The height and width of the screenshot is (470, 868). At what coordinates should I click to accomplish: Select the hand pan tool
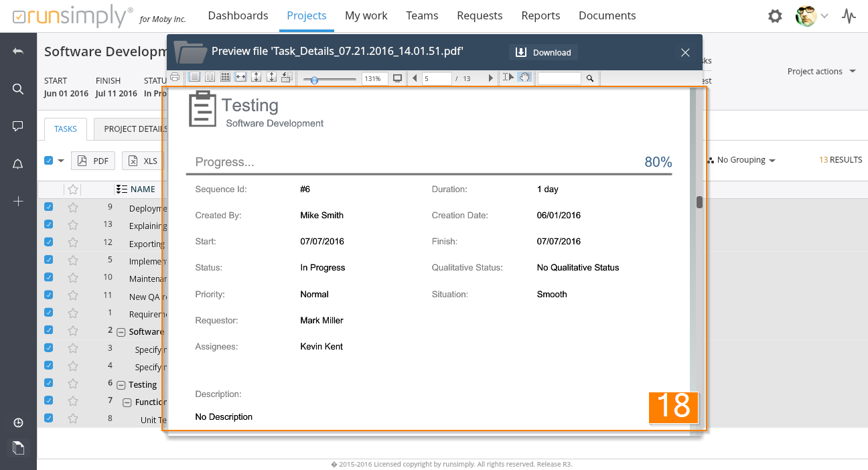tap(524, 78)
